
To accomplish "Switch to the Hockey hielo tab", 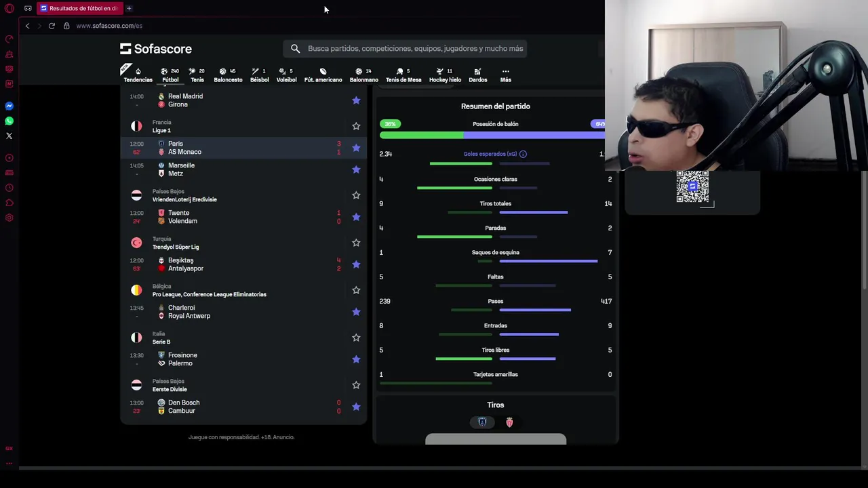I will pos(445,75).
